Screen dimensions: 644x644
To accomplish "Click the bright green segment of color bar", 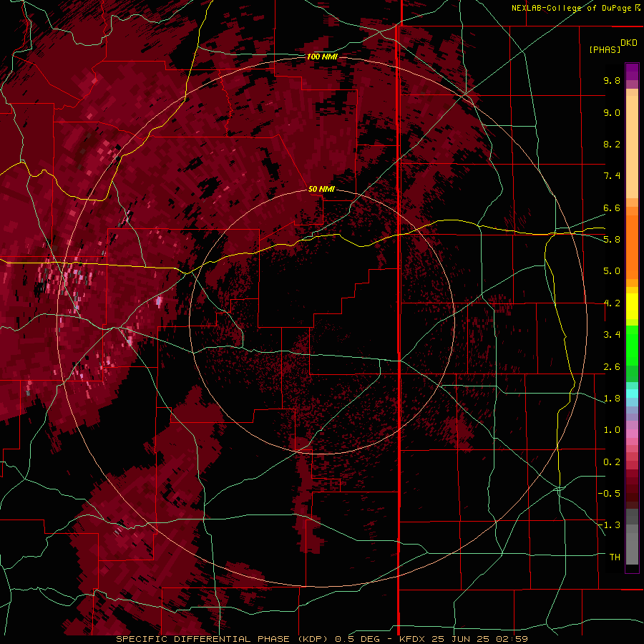I will coord(632,345).
